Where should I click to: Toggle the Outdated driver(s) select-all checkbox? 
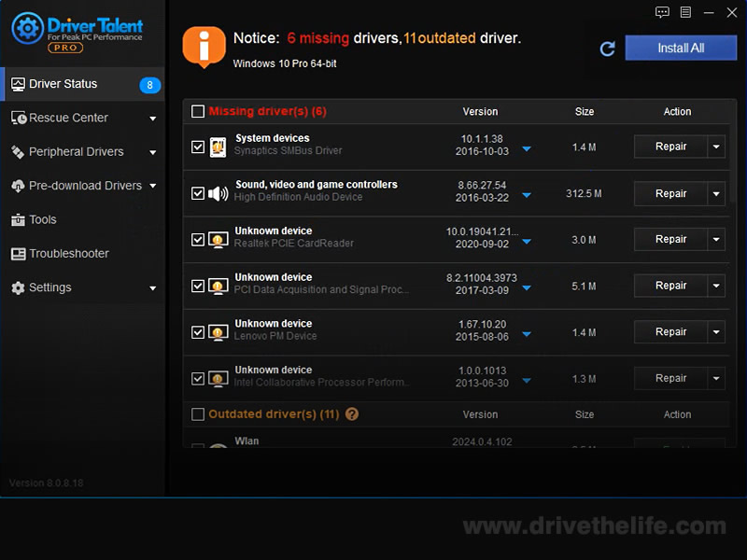(x=198, y=414)
